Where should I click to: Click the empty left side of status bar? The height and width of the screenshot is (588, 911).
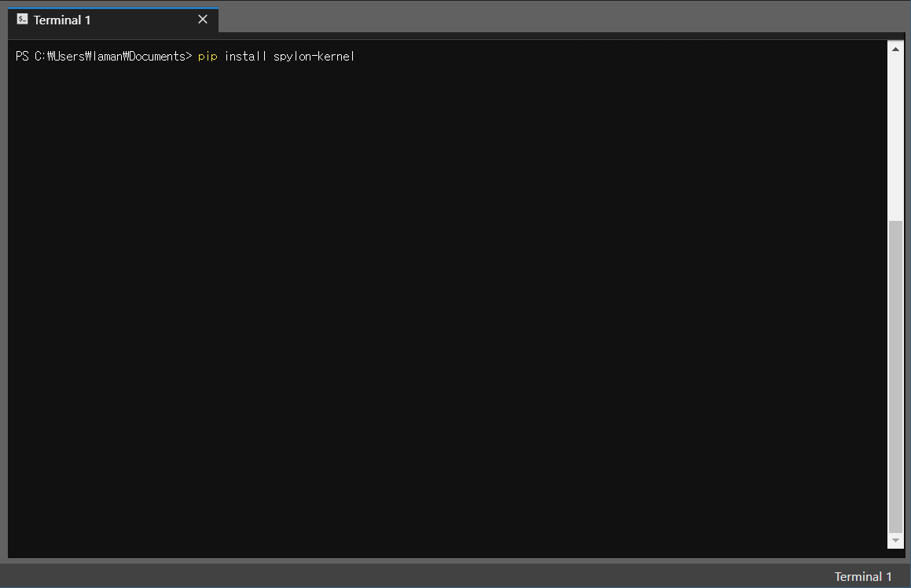pyautogui.click(x=236, y=576)
